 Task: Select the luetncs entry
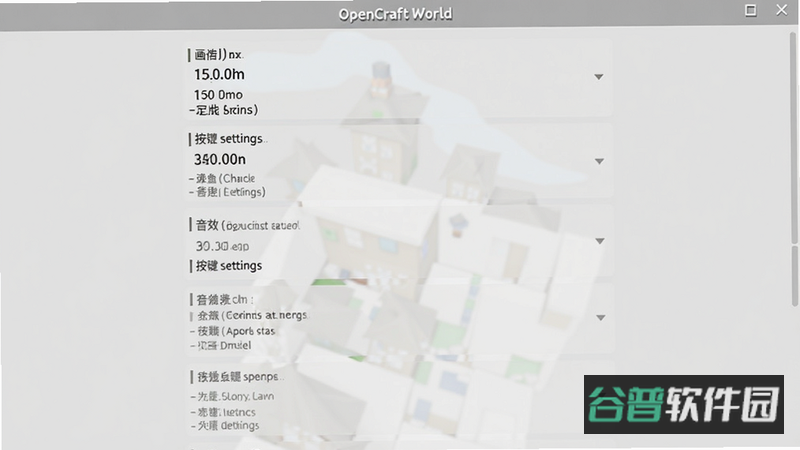click(x=223, y=412)
